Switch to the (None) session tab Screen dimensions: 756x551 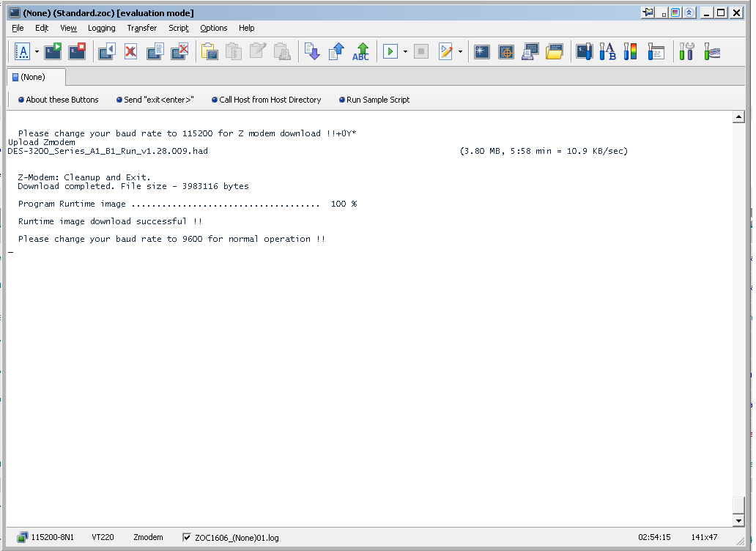point(34,77)
